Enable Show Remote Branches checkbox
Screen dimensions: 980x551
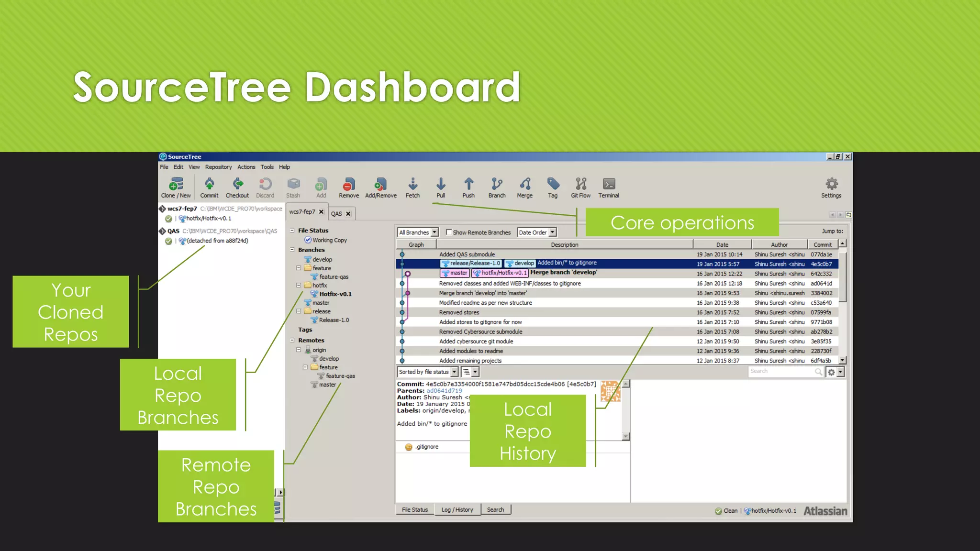pos(449,232)
